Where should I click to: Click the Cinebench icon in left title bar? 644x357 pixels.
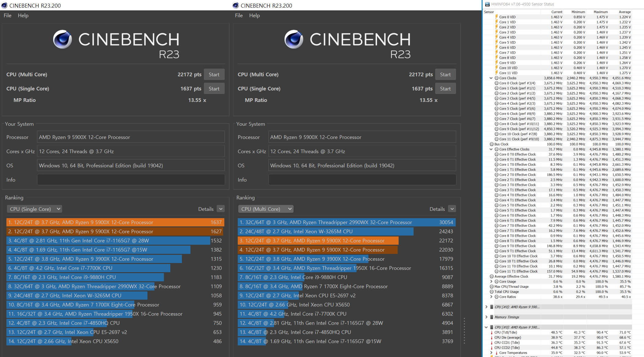point(4,5)
